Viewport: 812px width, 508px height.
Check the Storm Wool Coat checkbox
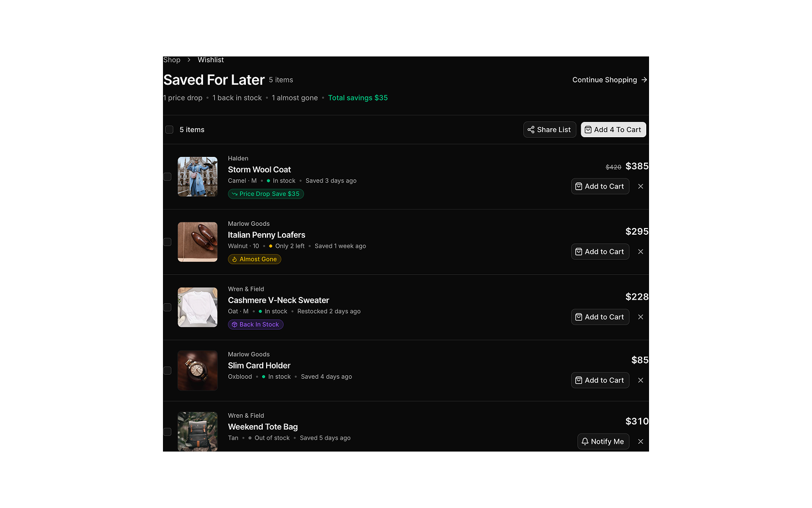(x=167, y=177)
